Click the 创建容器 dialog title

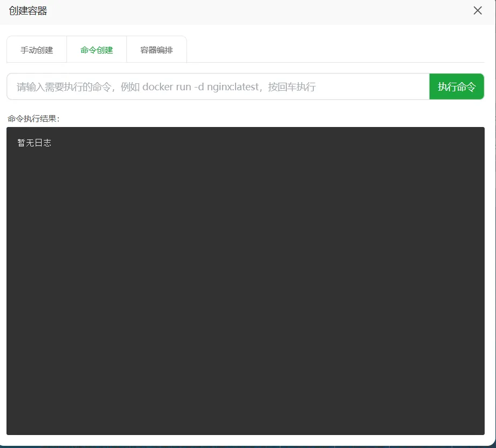(28, 11)
